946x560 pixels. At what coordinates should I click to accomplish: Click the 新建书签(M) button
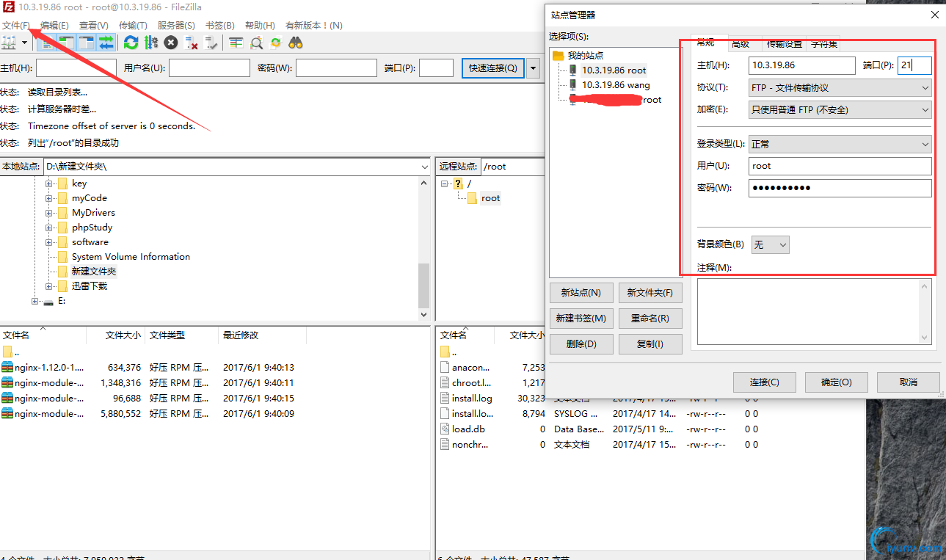(x=581, y=319)
